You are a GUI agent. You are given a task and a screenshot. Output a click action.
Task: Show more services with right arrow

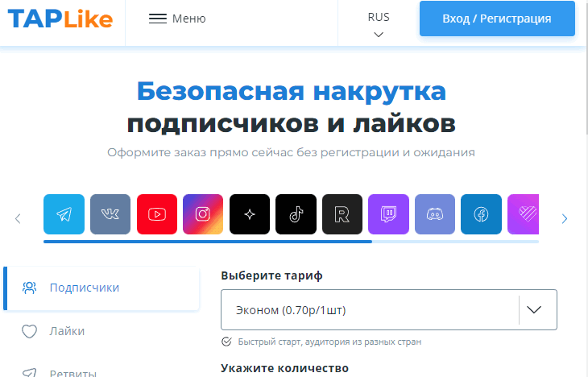coord(565,218)
